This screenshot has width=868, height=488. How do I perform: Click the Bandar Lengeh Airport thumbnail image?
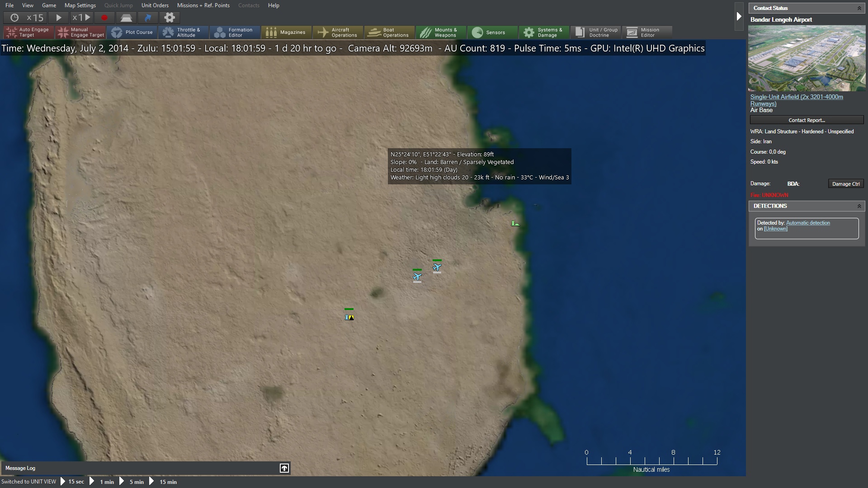point(807,58)
